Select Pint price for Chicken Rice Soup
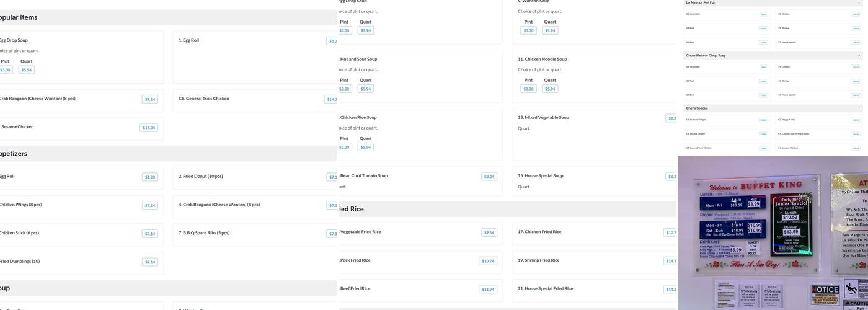This screenshot has height=310, width=868. (x=344, y=147)
